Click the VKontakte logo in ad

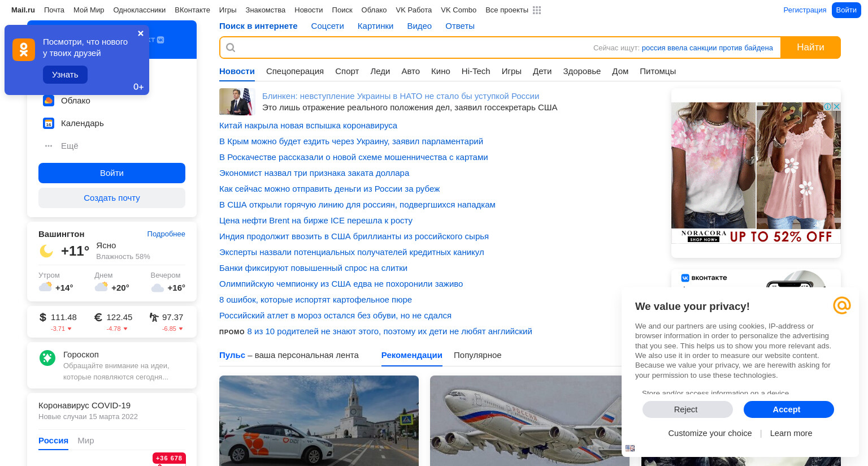pos(704,278)
